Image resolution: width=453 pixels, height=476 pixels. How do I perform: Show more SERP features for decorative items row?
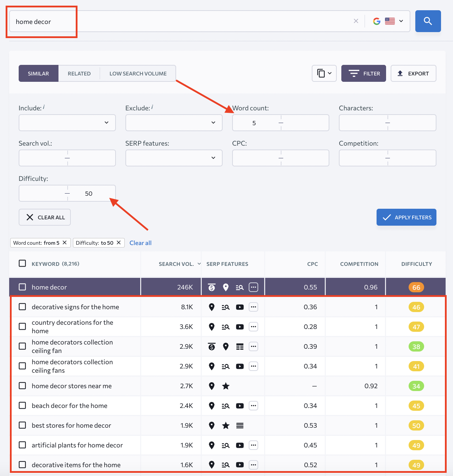coord(253,465)
